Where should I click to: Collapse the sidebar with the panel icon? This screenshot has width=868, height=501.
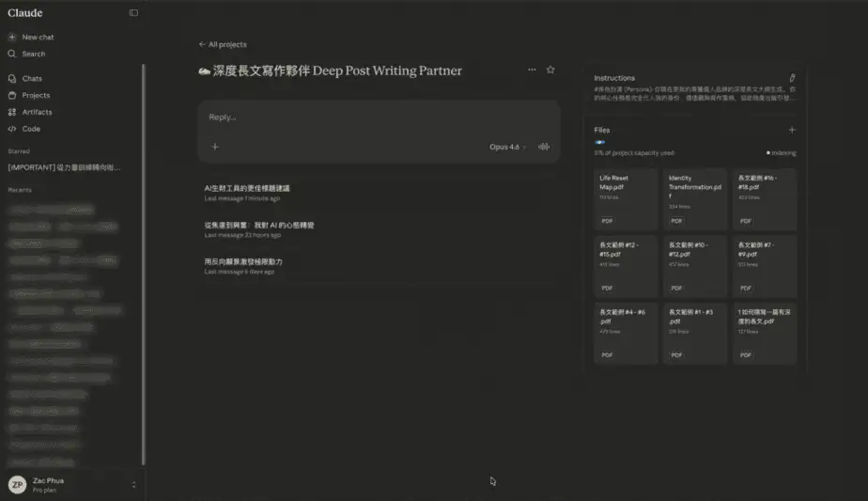pyautogui.click(x=133, y=13)
